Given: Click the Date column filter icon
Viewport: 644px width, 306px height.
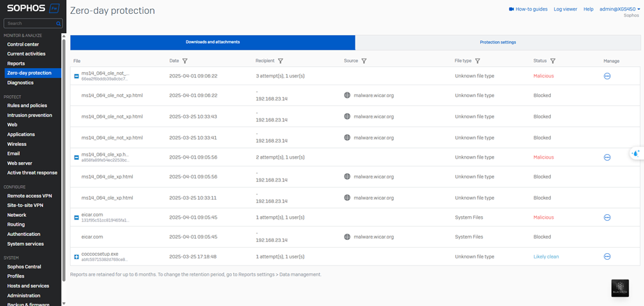Looking at the screenshot, I should pos(185,61).
